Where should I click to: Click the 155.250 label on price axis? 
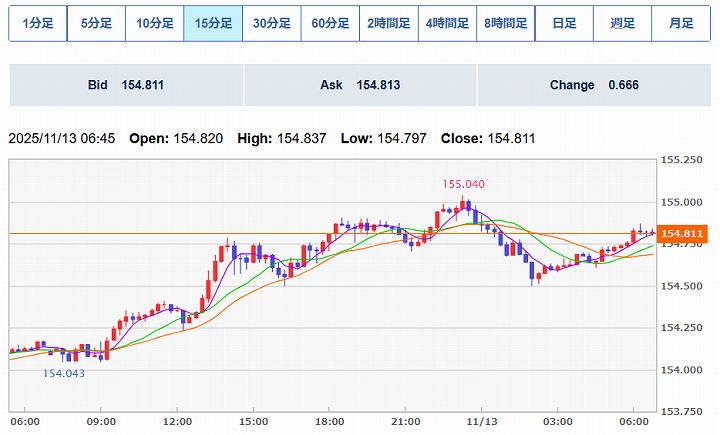[x=686, y=161]
